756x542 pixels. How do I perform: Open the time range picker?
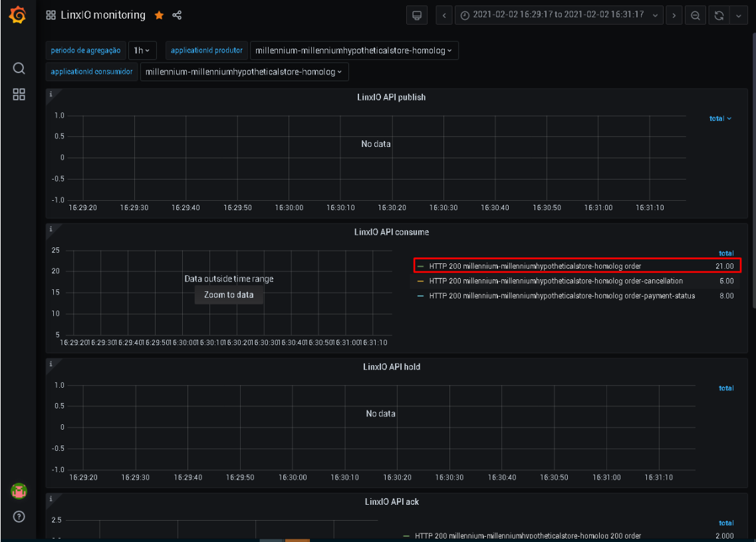tap(559, 15)
